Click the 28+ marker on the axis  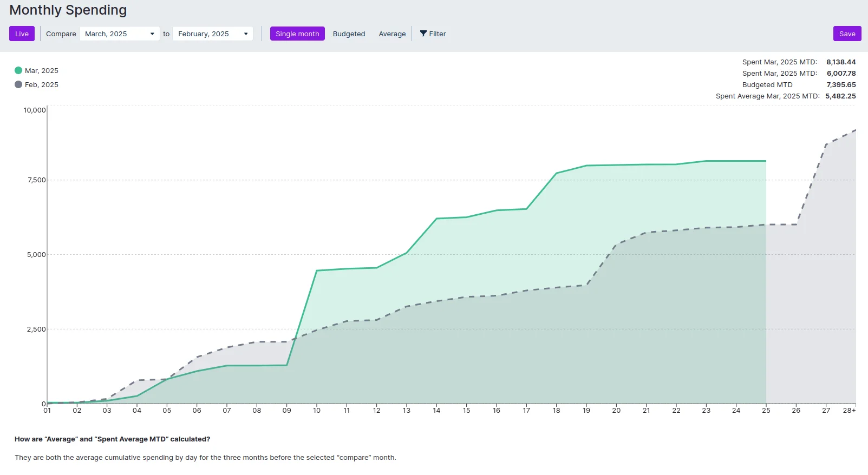pos(849,411)
